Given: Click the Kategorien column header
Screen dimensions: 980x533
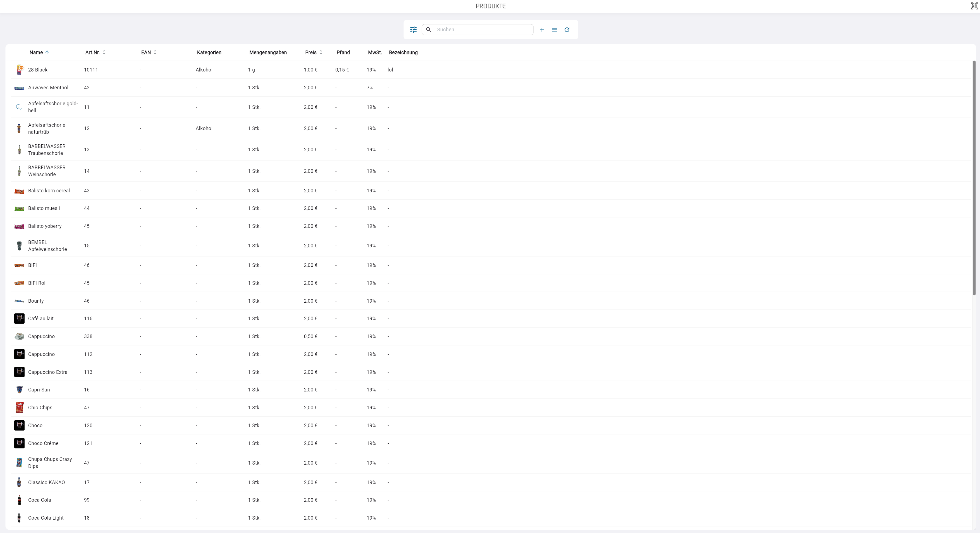Looking at the screenshot, I should [209, 52].
